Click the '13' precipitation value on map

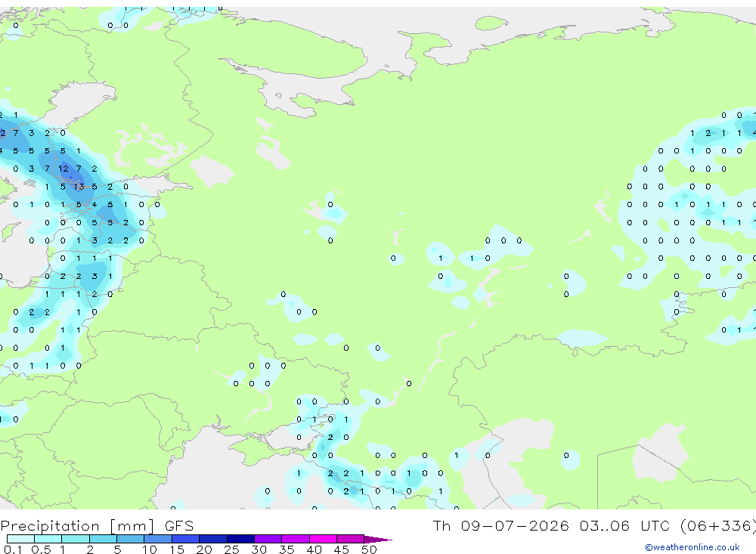79,187
